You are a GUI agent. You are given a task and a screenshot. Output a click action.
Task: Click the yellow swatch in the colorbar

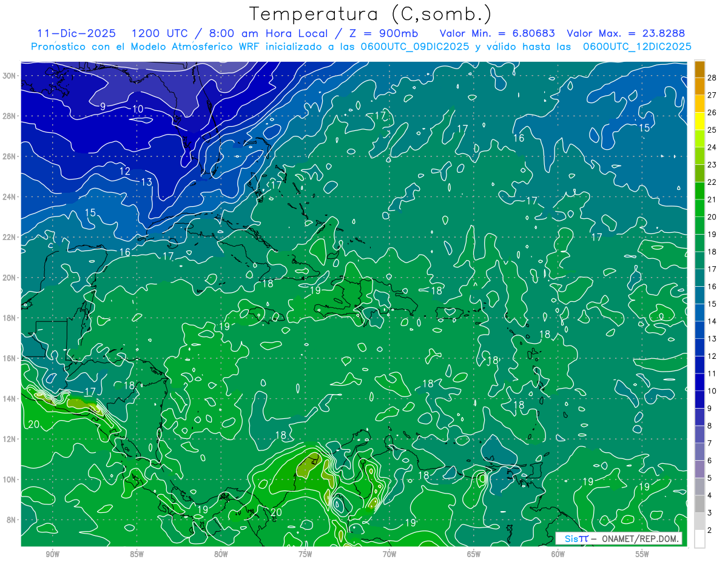tap(699, 121)
